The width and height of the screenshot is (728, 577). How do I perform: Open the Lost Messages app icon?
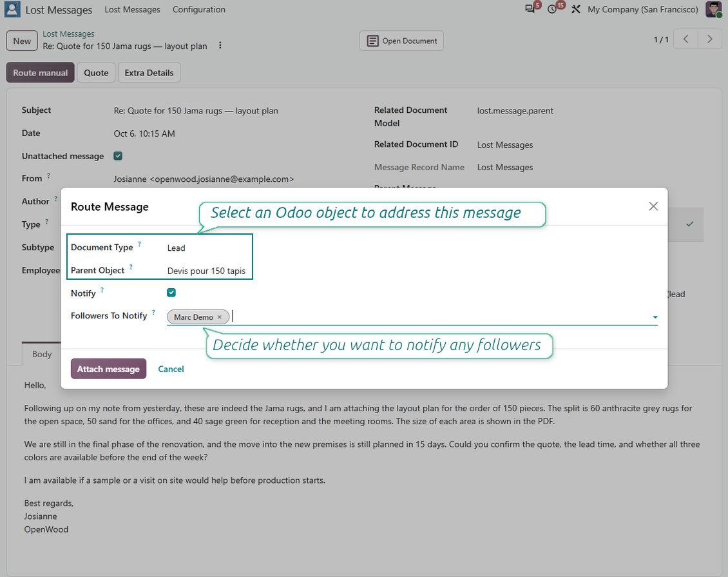pyautogui.click(x=12, y=9)
